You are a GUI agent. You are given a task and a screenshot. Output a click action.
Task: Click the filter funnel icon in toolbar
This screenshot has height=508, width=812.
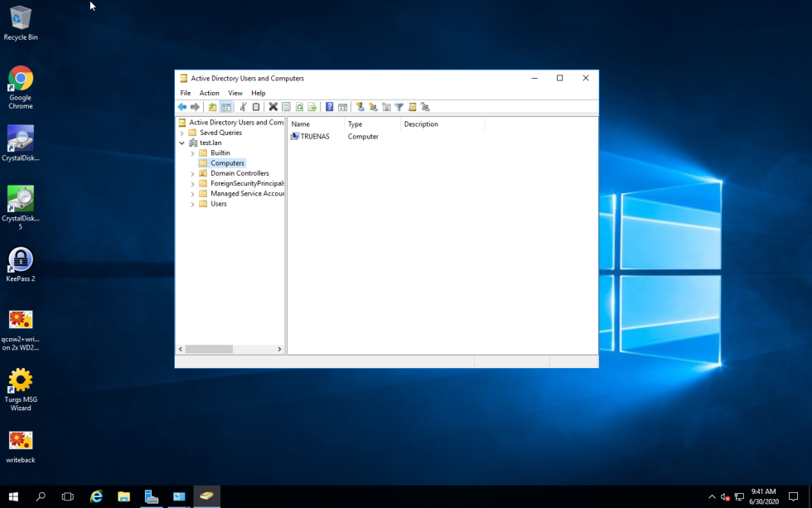(x=399, y=107)
